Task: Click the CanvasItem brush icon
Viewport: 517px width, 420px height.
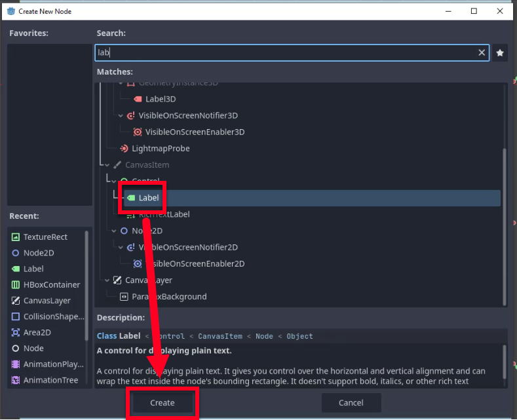Action: click(117, 165)
